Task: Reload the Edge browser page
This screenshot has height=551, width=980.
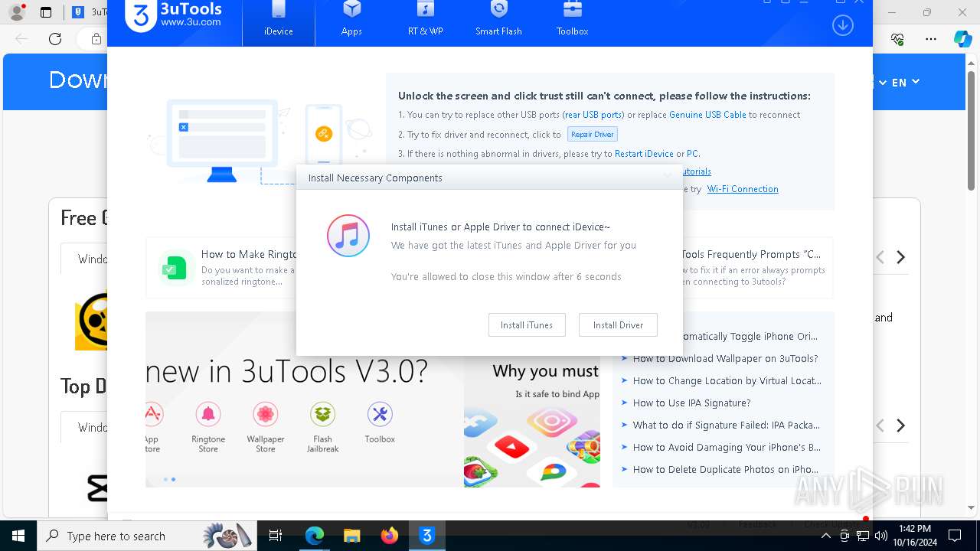Action: point(55,39)
